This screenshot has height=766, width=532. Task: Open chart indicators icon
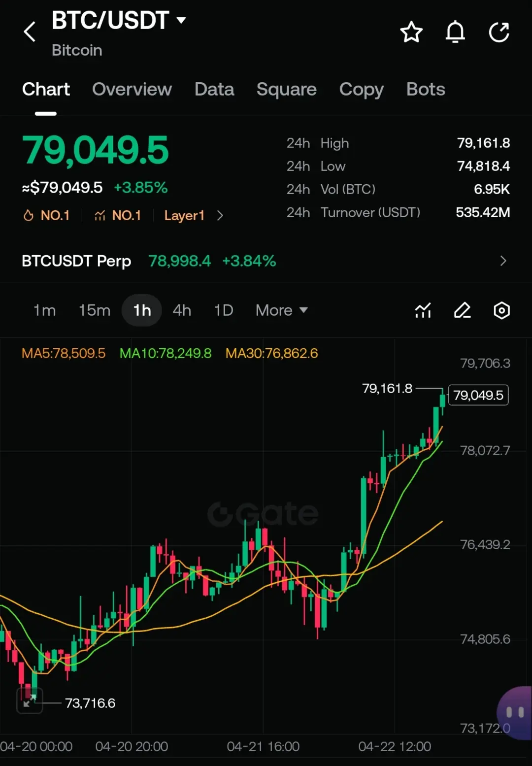(423, 310)
